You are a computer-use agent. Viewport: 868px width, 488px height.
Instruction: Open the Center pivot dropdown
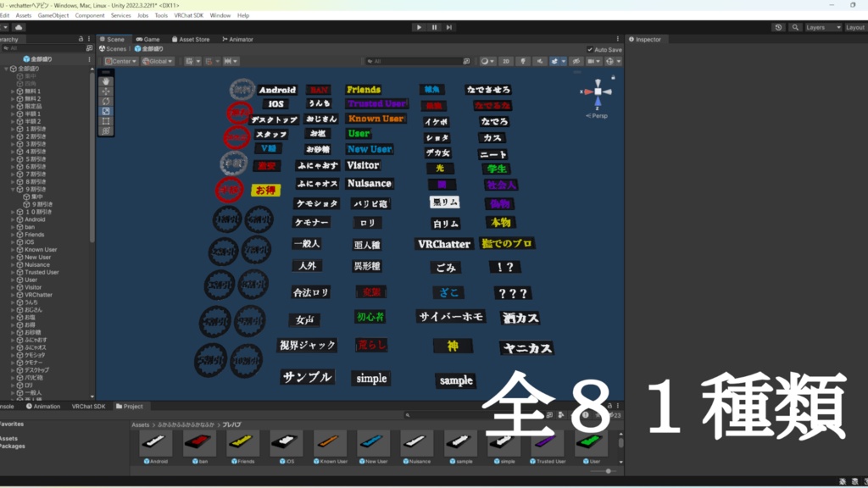pos(120,61)
